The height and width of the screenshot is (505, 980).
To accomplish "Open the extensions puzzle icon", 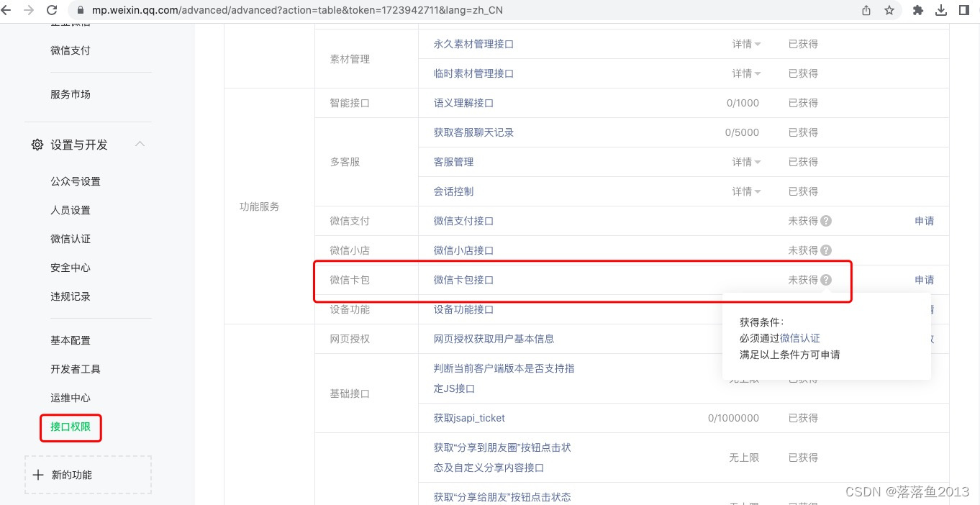I will point(918,10).
